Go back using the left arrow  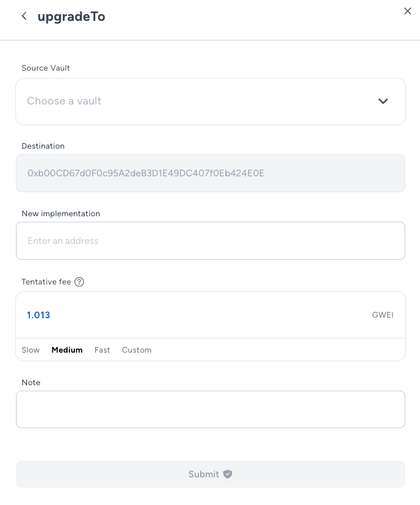pyautogui.click(x=24, y=16)
